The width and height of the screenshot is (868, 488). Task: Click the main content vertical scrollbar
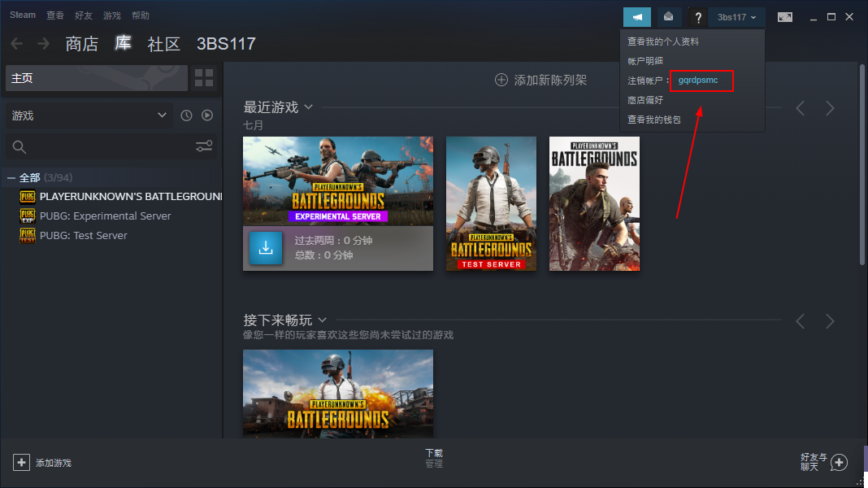point(862,164)
